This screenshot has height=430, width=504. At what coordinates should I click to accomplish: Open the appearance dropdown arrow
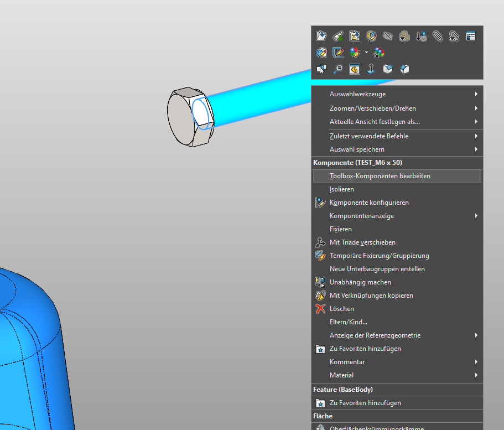pyautogui.click(x=366, y=53)
